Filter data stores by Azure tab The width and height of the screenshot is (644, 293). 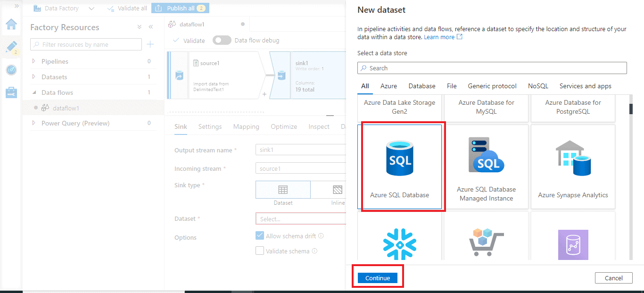[x=389, y=86]
